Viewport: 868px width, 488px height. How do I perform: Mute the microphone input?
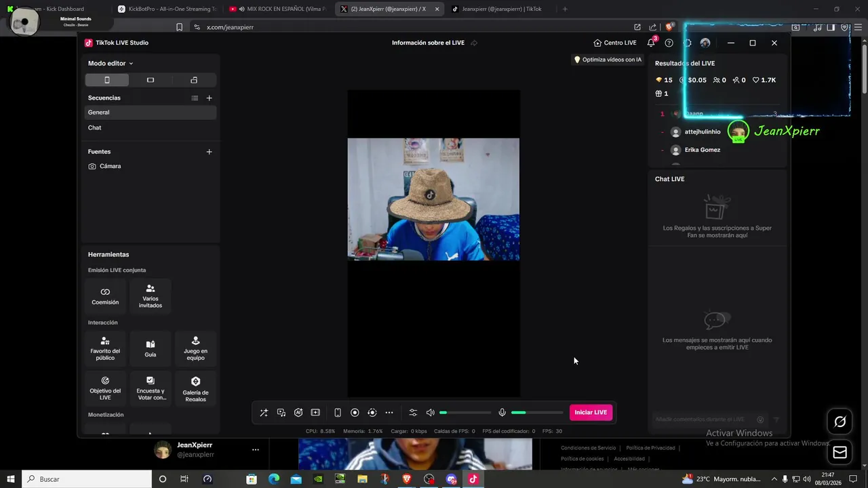(x=502, y=413)
